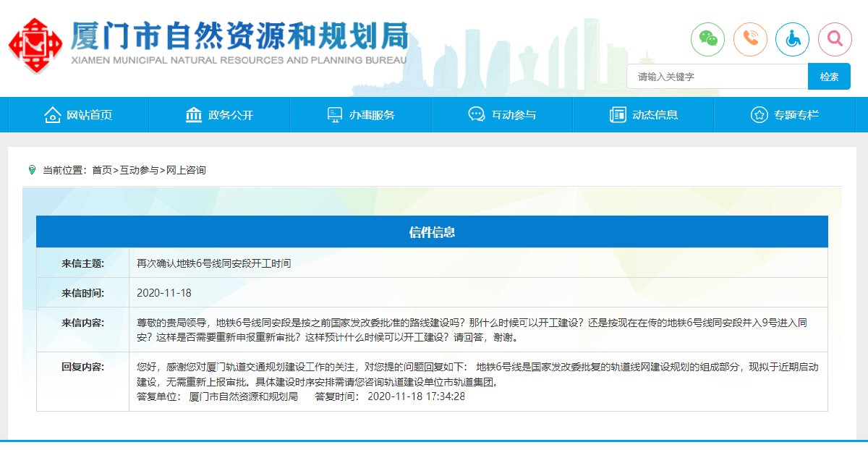Open the orange phone hotline icon
The height and width of the screenshot is (450, 868).
[749, 39]
